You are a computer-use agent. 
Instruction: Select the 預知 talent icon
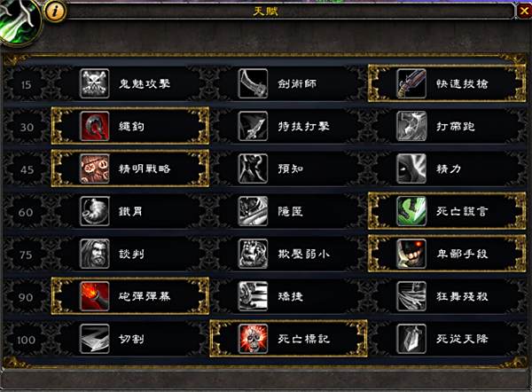click(253, 169)
